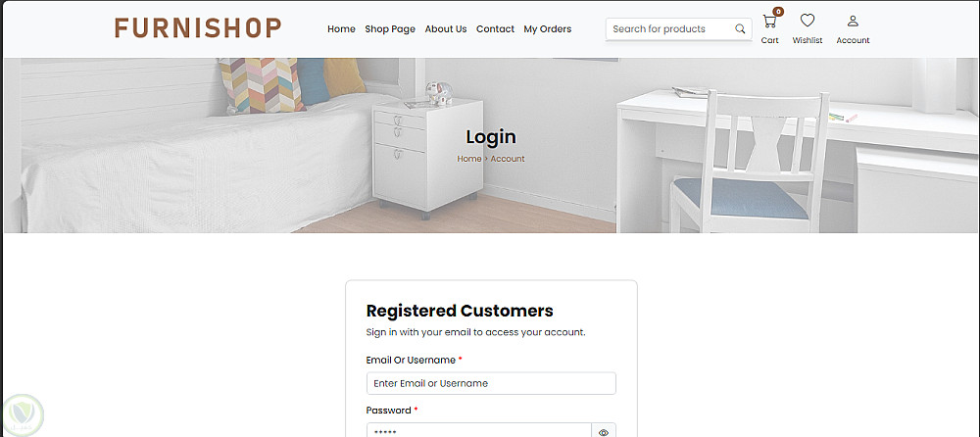Click the round watermark badge at bottom-left
Screen dimensions: 980x437
pos(23,415)
